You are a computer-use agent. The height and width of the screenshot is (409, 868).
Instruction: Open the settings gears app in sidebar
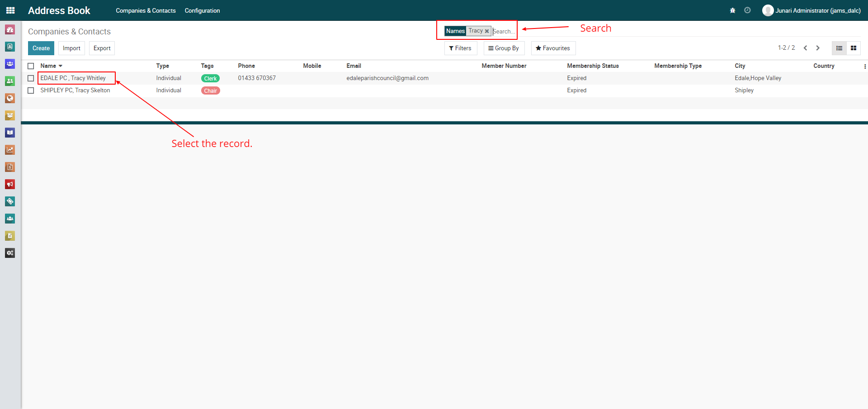(10, 253)
